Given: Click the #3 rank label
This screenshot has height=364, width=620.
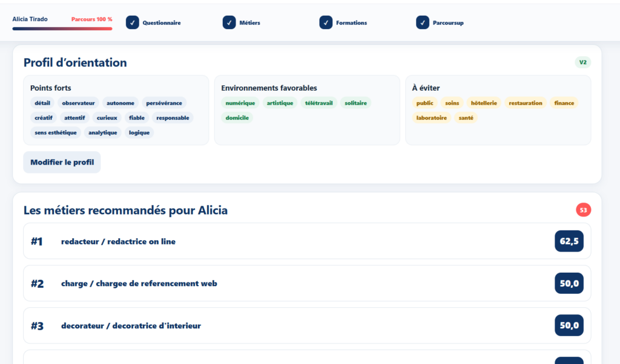Looking at the screenshot, I should coord(37,326).
